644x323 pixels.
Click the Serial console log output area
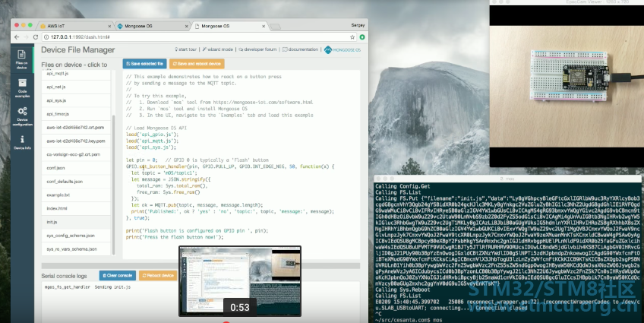[x=200, y=302]
